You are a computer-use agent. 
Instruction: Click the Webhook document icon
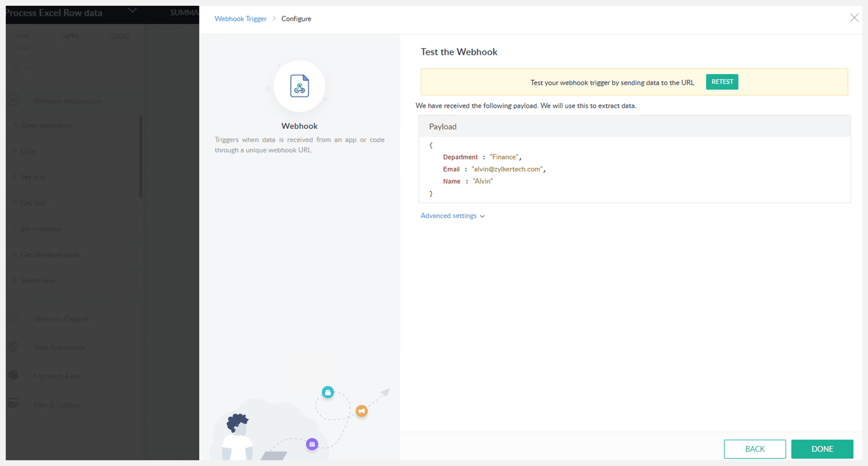click(x=299, y=86)
